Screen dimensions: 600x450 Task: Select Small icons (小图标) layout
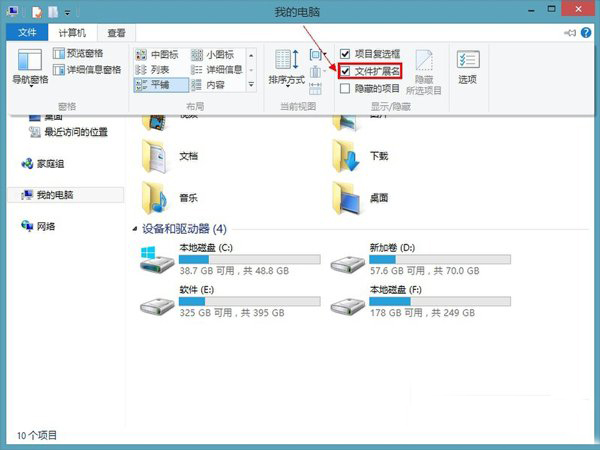(213, 55)
